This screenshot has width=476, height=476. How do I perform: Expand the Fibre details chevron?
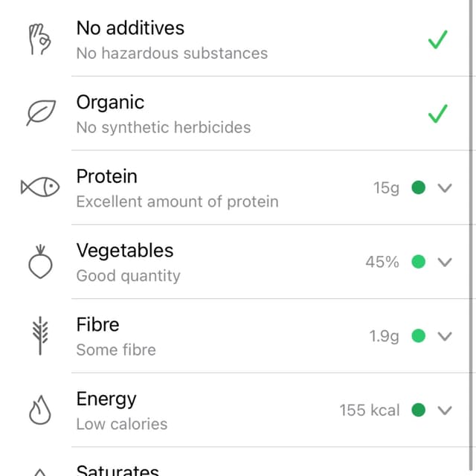pyautogui.click(x=445, y=336)
